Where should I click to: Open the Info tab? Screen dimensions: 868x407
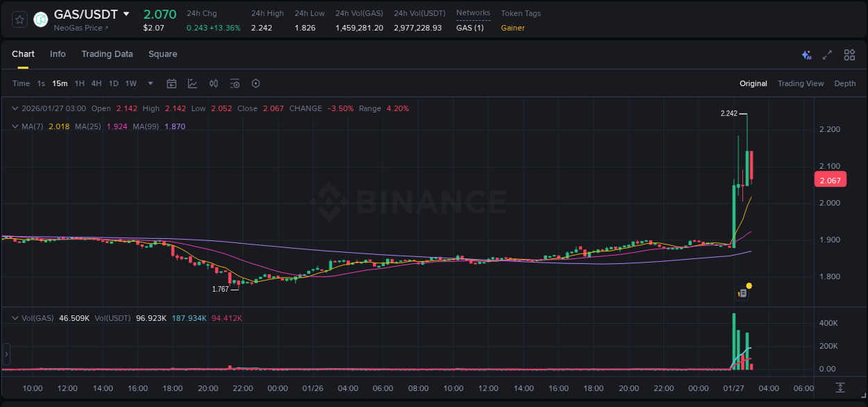(58, 54)
